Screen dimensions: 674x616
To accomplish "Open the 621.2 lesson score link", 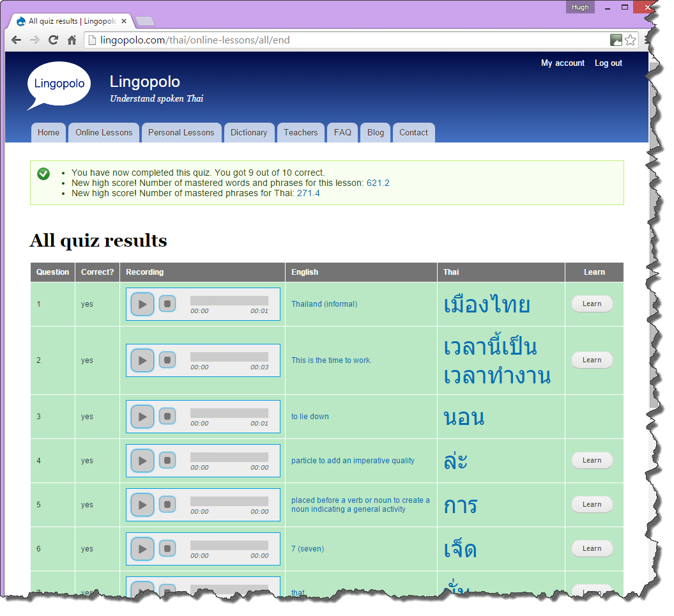I will click(378, 183).
